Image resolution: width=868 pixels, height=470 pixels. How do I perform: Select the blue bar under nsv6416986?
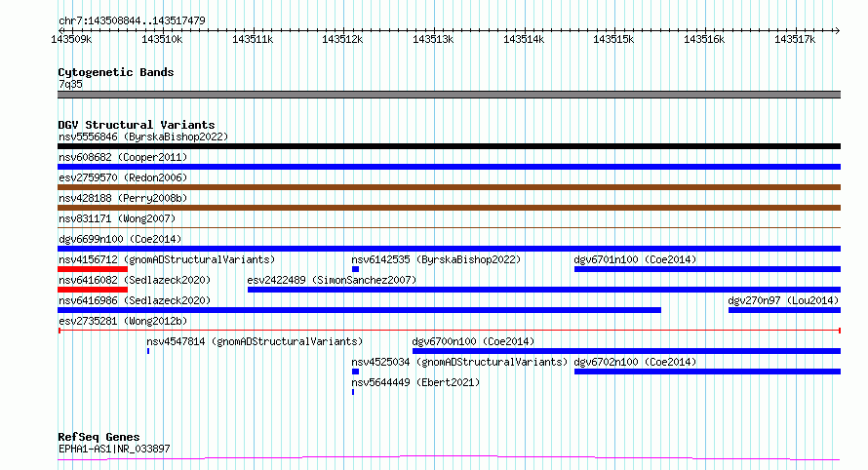coord(359,310)
